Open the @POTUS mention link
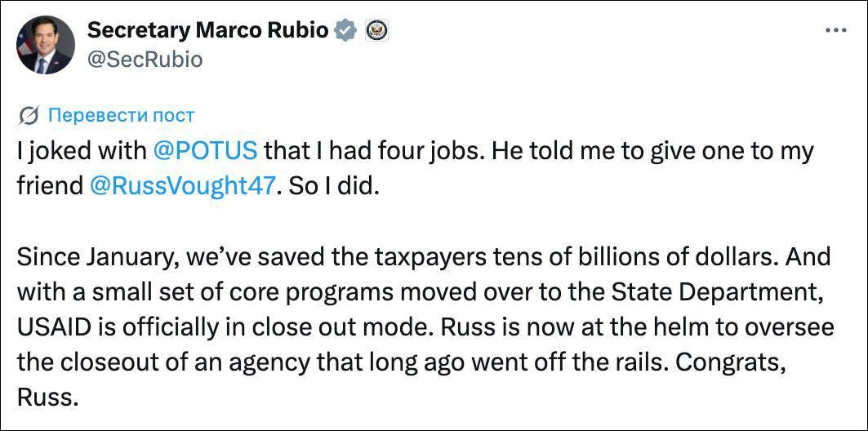This screenshot has height=431, width=868. [x=206, y=150]
